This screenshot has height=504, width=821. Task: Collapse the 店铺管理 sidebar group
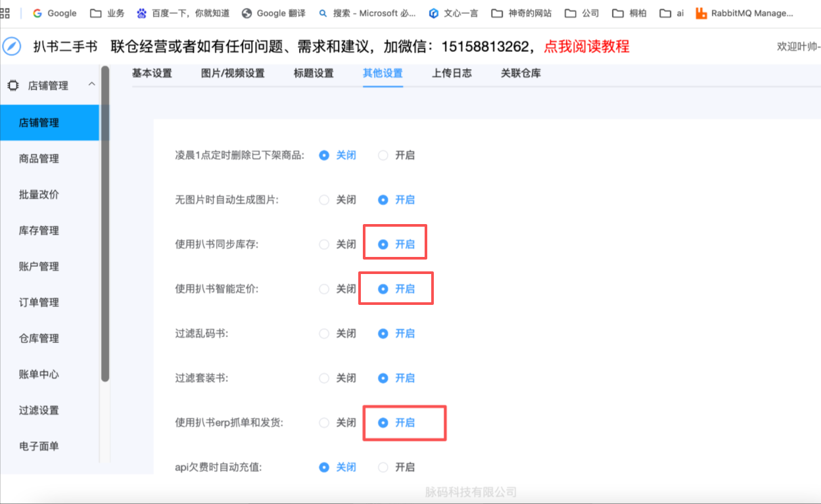pos(91,84)
